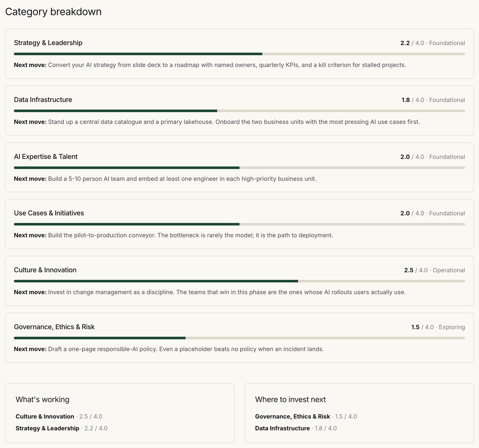Select the AI Expertise & Talent title
The height and width of the screenshot is (448, 479).
point(46,157)
